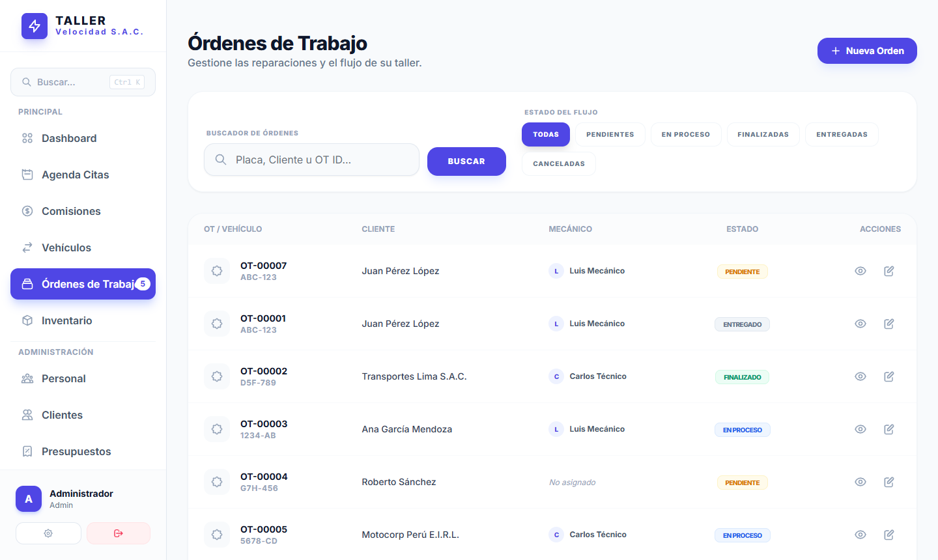Click the gear icon for OT-00007
This screenshot has height=560, width=938.
point(217,271)
